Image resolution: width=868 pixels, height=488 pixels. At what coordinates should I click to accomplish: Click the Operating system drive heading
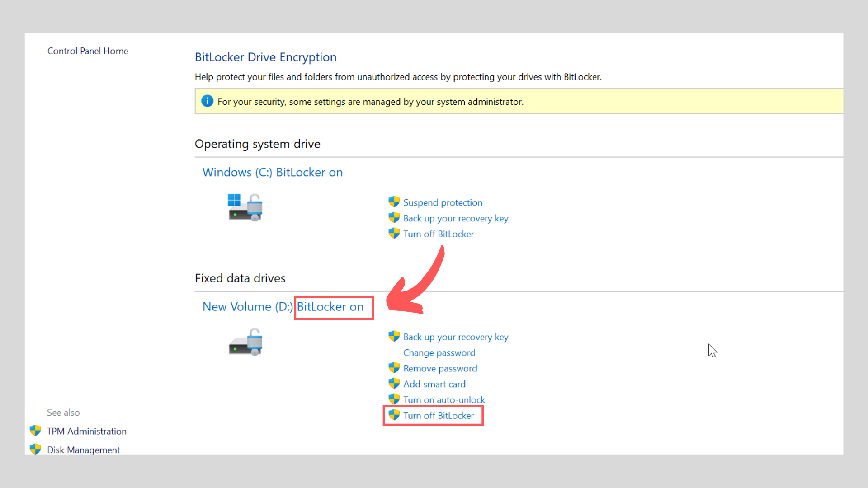[x=257, y=144]
